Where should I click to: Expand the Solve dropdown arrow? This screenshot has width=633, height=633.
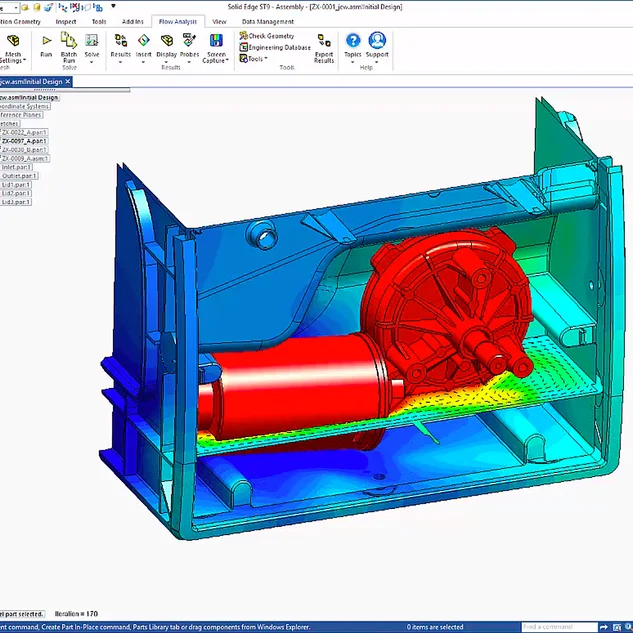[x=92, y=62]
